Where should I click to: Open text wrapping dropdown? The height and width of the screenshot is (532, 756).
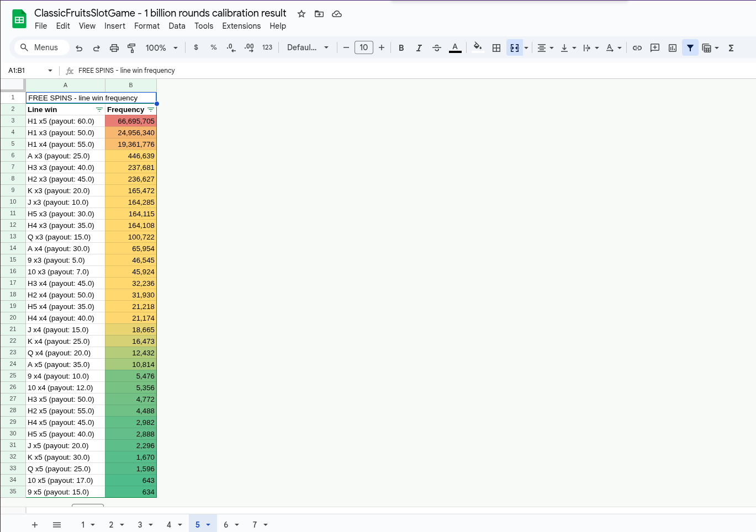pos(591,48)
